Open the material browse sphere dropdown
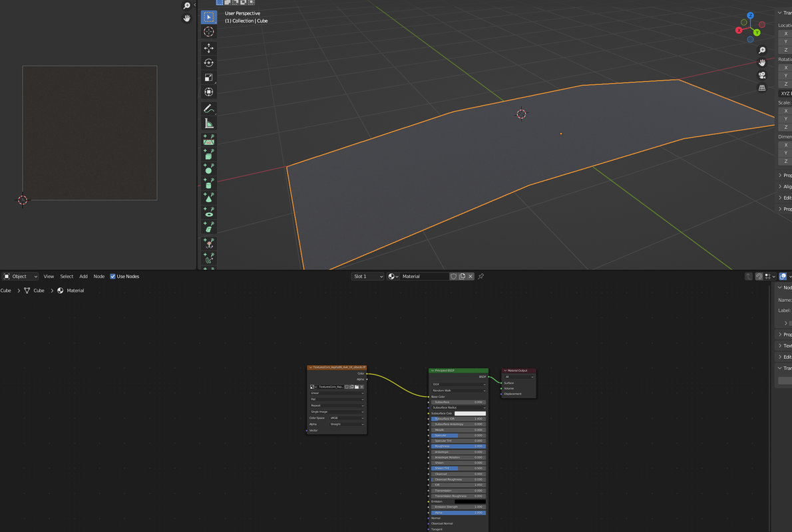 (393, 276)
